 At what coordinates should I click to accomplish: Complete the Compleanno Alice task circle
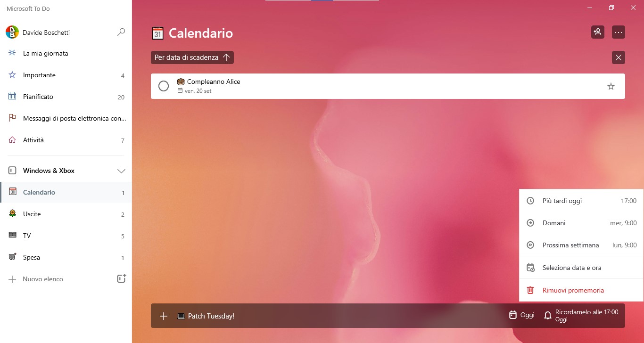164,86
